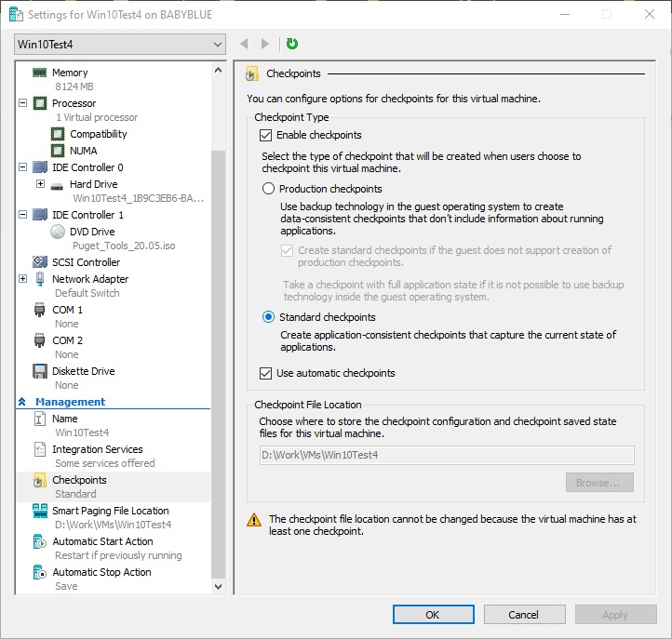This screenshot has width=672, height=639.
Task: Disable Use automatic checkpoints
Action: (x=266, y=373)
